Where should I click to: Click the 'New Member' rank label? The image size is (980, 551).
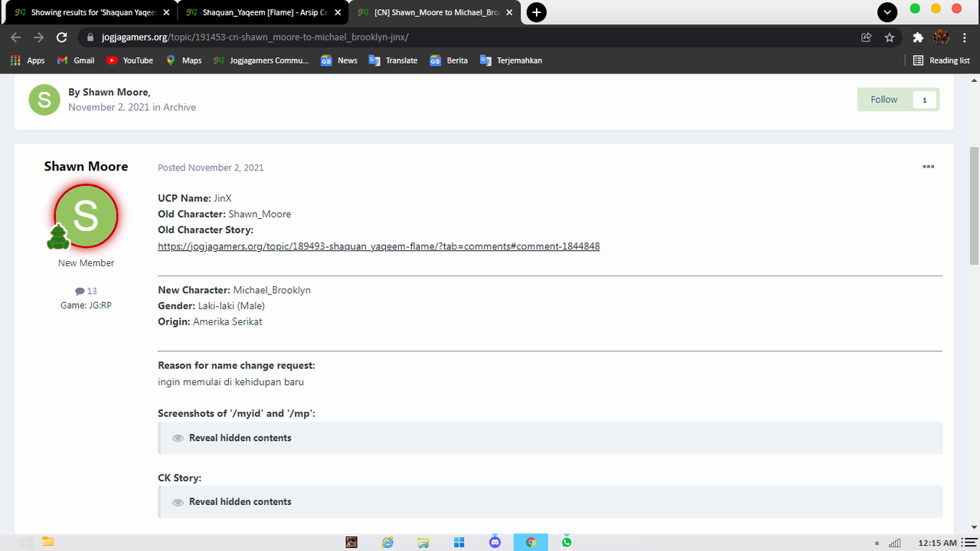click(86, 262)
